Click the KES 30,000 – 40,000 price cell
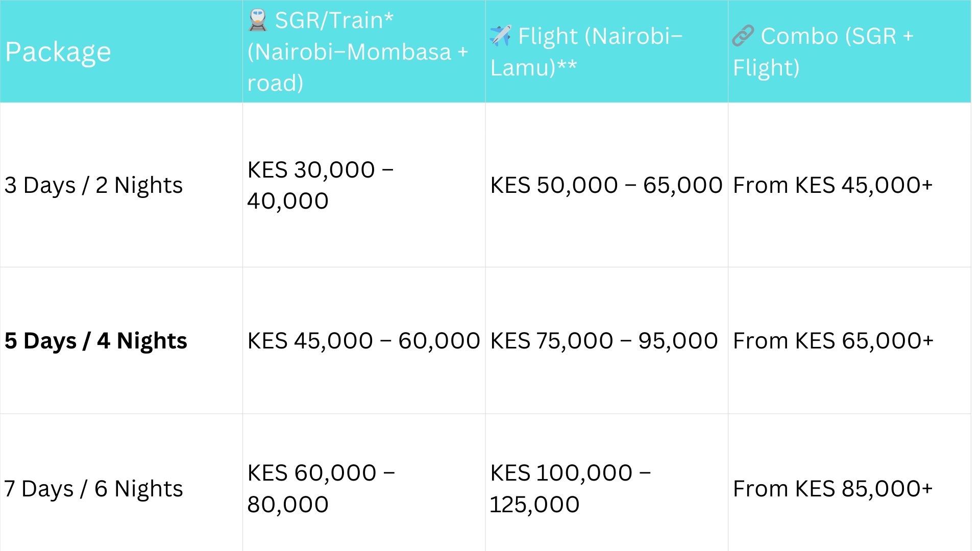Screen dimensions: 980x551 (320, 185)
